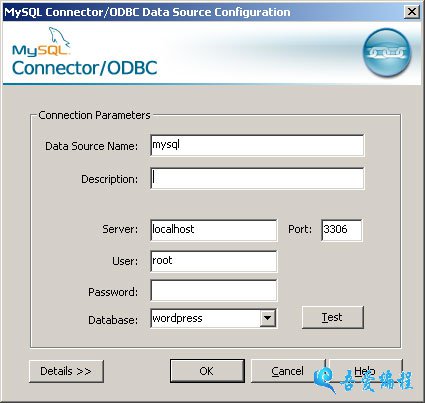
Task: Confirm settings with the OK button
Action: (x=207, y=371)
